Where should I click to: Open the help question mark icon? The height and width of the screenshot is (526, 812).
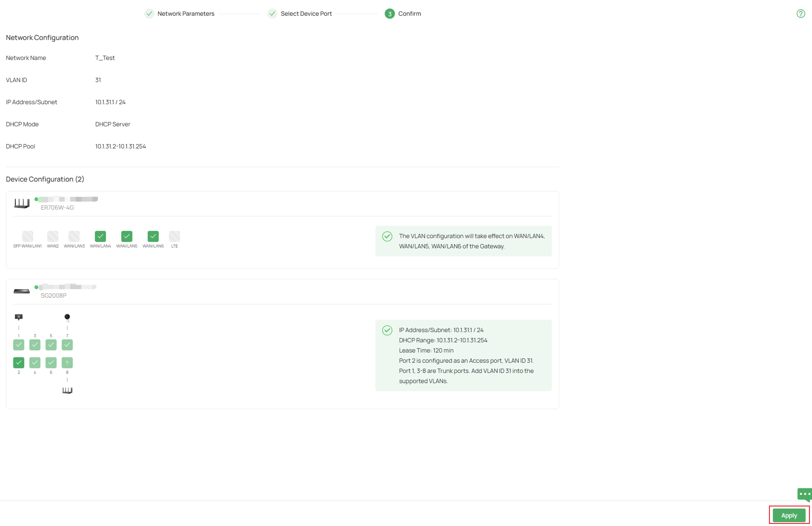click(800, 14)
